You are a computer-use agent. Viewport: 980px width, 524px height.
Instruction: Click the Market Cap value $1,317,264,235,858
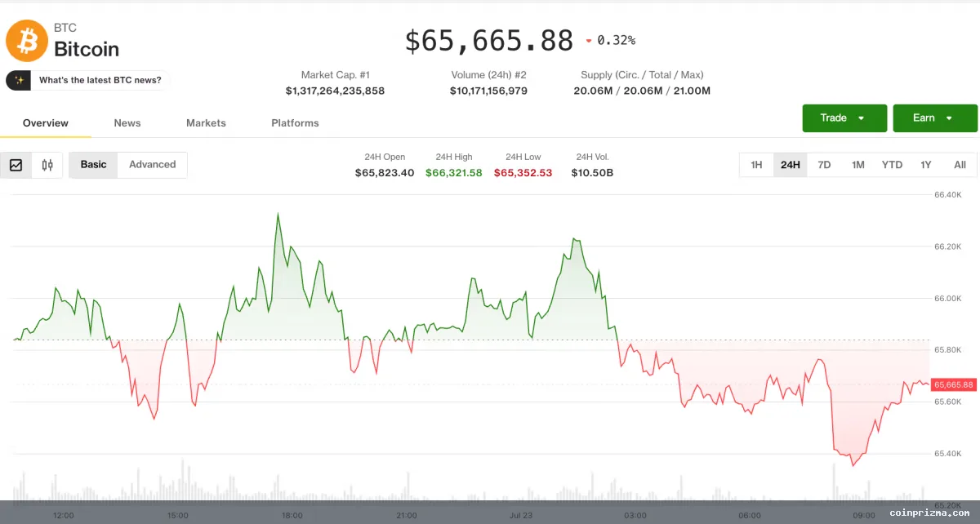pos(335,91)
